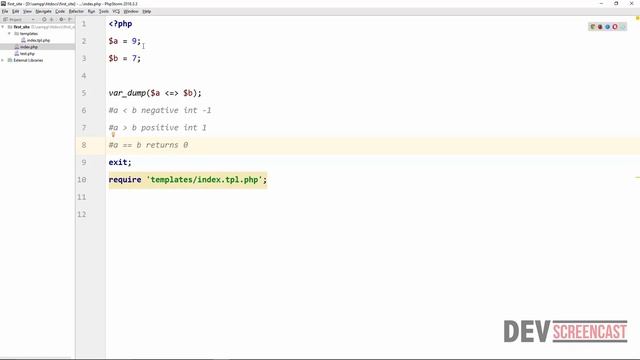Hide the Project tool window

tap(70, 19)
